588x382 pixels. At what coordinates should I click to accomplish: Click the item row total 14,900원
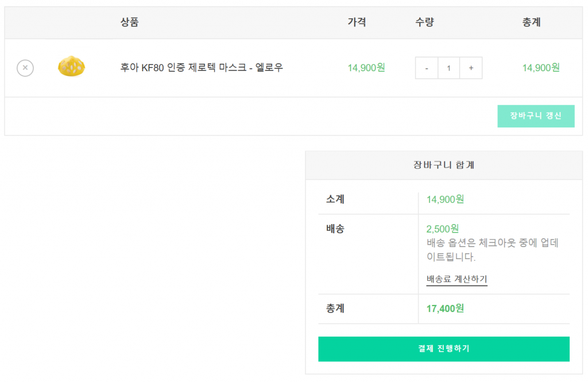pos(541,68)
